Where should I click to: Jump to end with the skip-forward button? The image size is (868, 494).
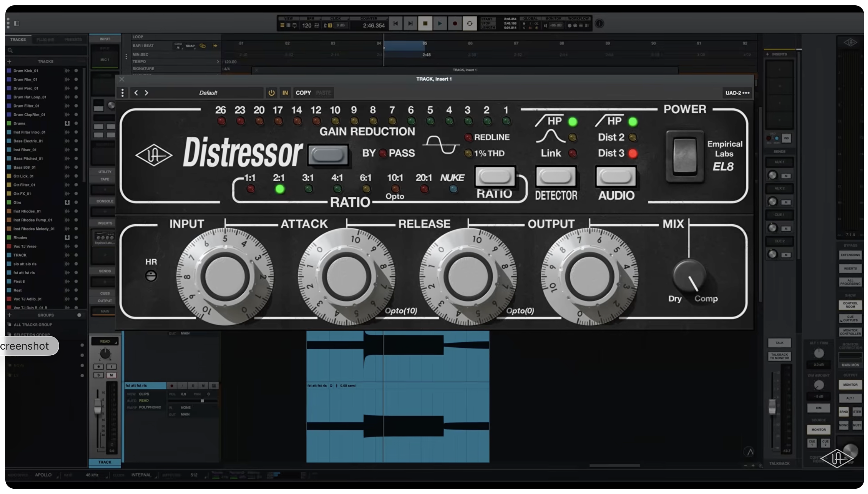click(410, 24)
